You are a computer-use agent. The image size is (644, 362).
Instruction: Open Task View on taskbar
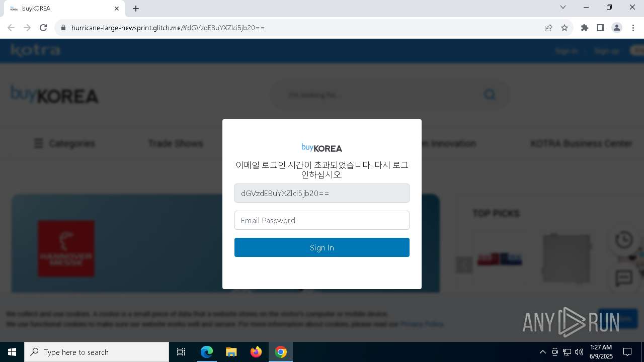[181, 352]
